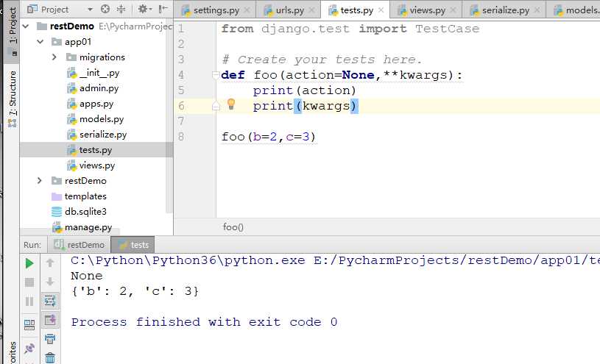Select admin.py in project tree
The image size is (600, 364).
pos(93,88)
